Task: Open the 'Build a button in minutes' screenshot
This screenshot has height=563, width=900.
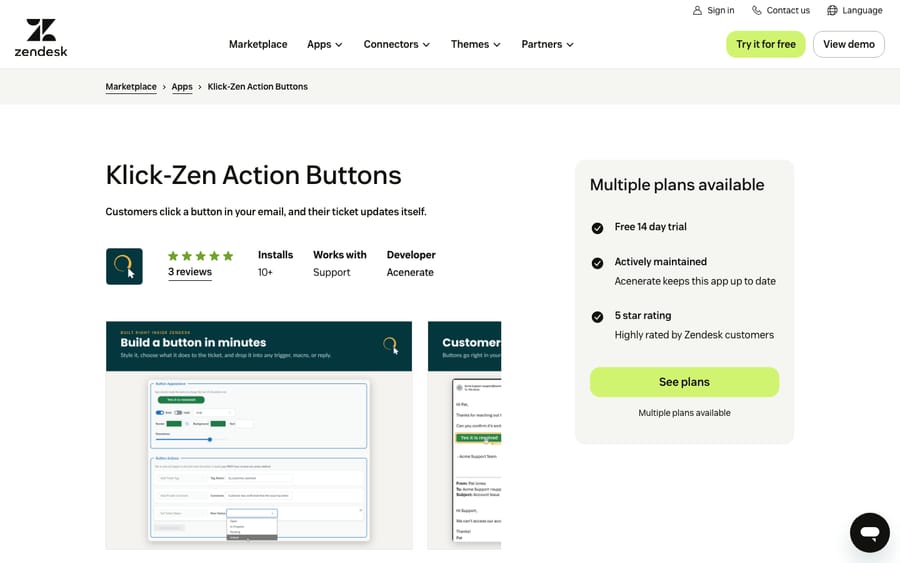Action: 259,435
